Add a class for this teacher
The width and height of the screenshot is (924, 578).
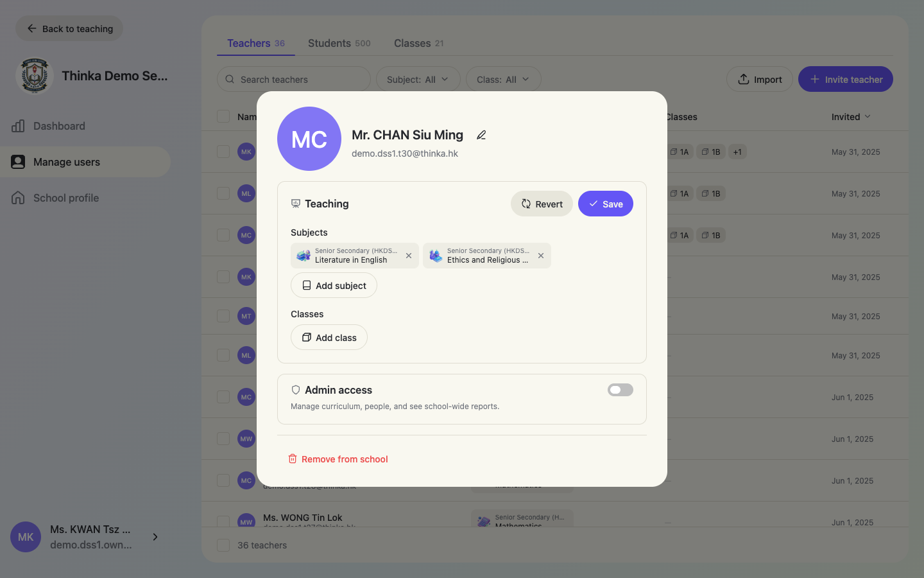click(329, 337)
